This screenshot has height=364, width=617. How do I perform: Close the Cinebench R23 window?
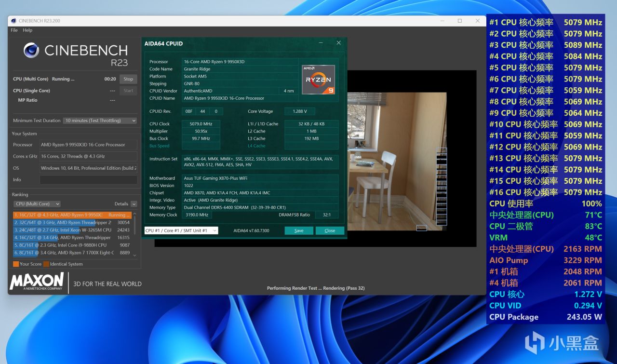pos(478,21)
